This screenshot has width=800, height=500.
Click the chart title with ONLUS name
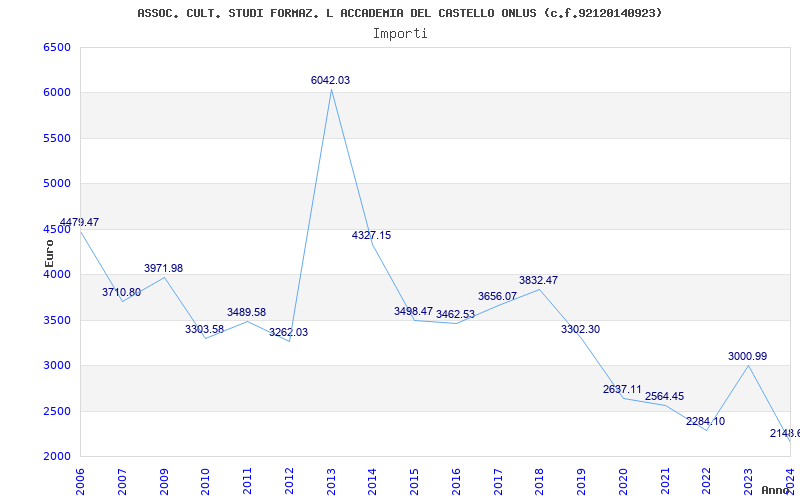tap(399, 13)
